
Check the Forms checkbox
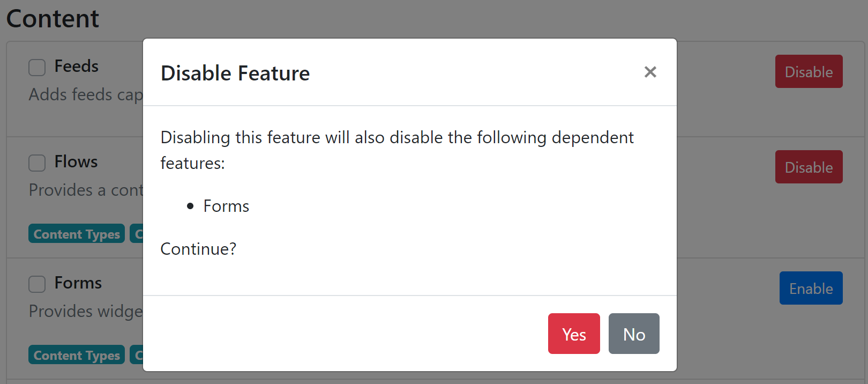point(36,284)
